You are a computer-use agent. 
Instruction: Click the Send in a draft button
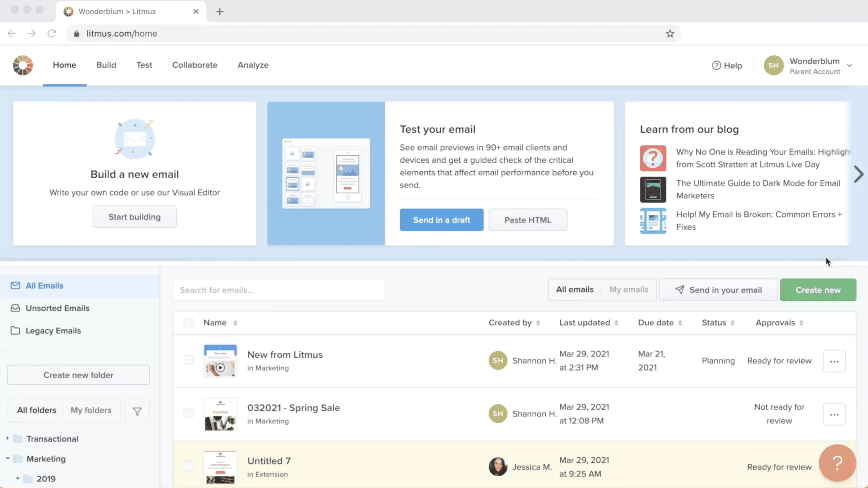pos(441,220)
